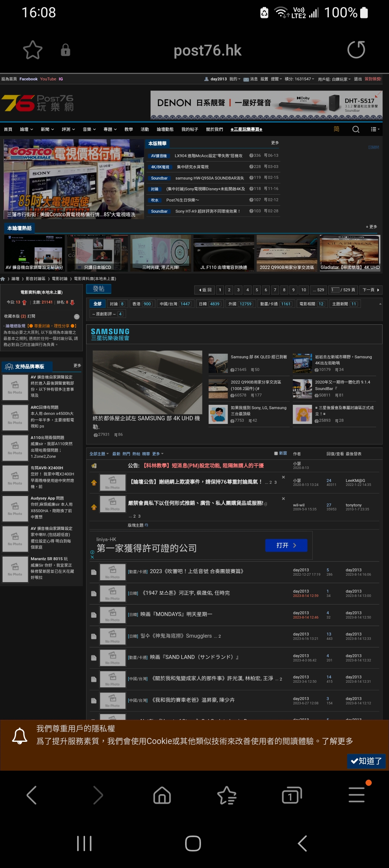Expand the 新聞 nav dropdown
The image size is (389, 868).
48,129
